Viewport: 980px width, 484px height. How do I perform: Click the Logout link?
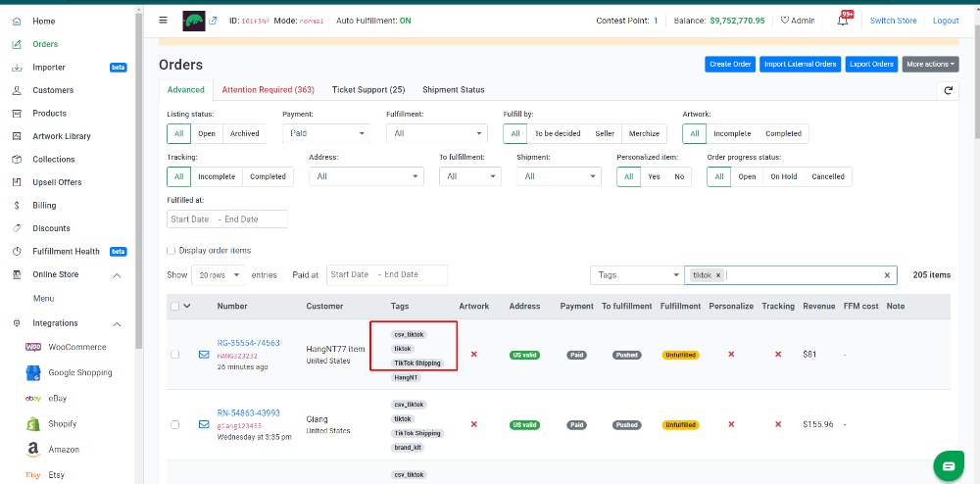tap(946, 21)
